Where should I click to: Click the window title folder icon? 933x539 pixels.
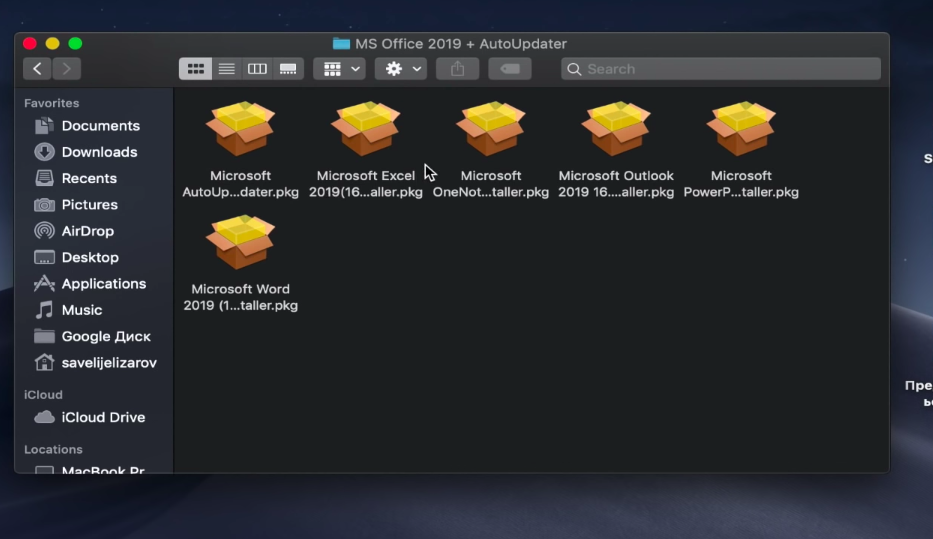tap(341, 43)
